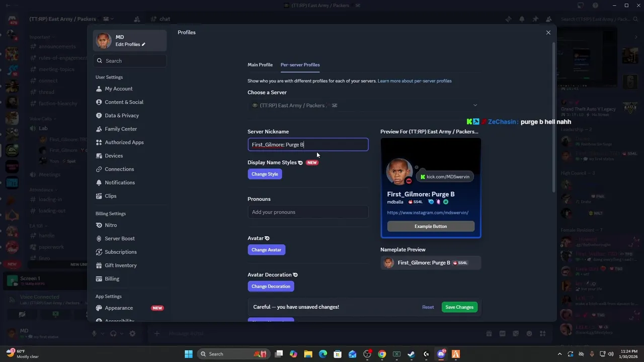Click User Settings section header
Image resolution: width=644 pixels, height=362 pixels.
[109, 77]
